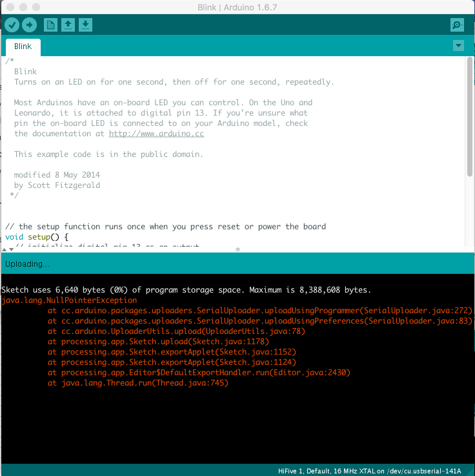Click 'processing.app.Sketch.upload' trace line
The width and height of the screenshot is (475, 476).
tap(158, 342)
